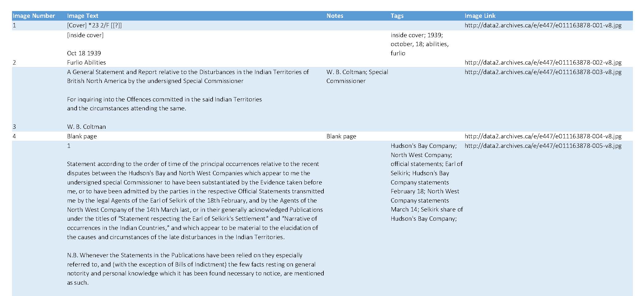Open the e011163878-004-v8.jpg image link
Viewport: 644px width, 296px height.
coord(543,136)
